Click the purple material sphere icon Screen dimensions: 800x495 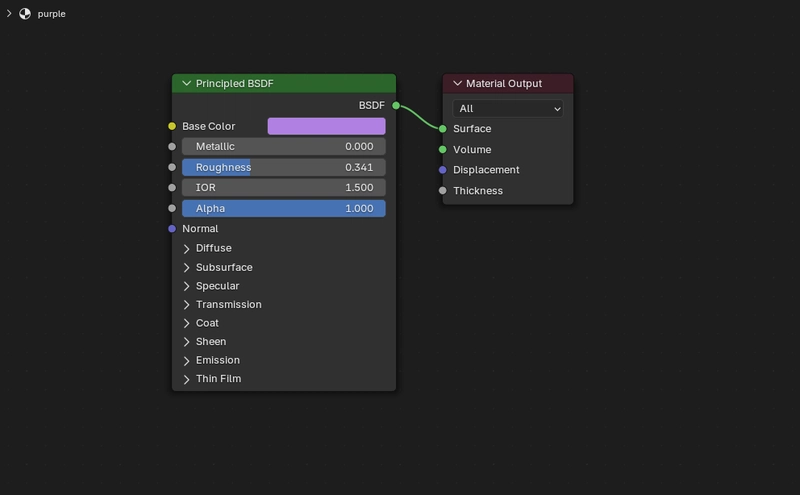[25, 14]
